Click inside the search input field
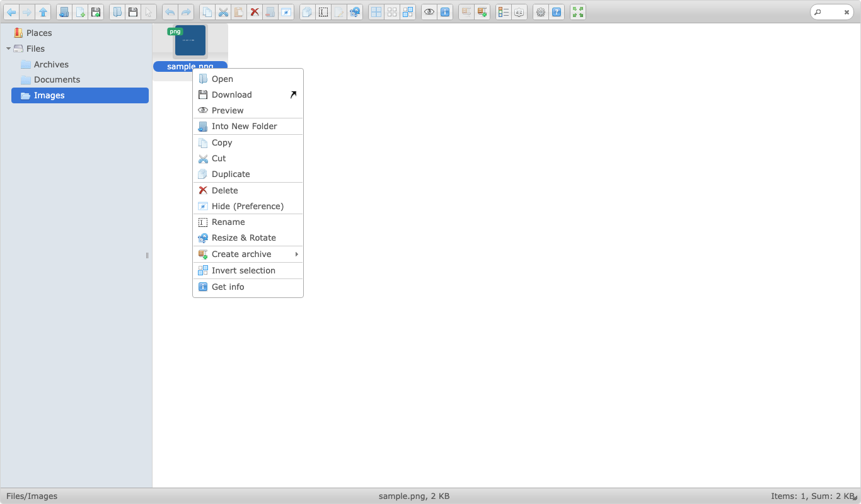Image resolution: width=861 pixels, height=504 pixels. pos(831,12)
